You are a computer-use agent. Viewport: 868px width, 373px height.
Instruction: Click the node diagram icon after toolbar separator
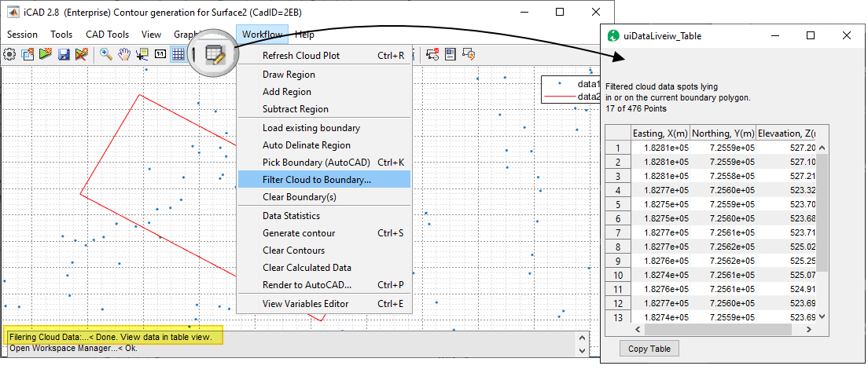(x=433, y=54)
